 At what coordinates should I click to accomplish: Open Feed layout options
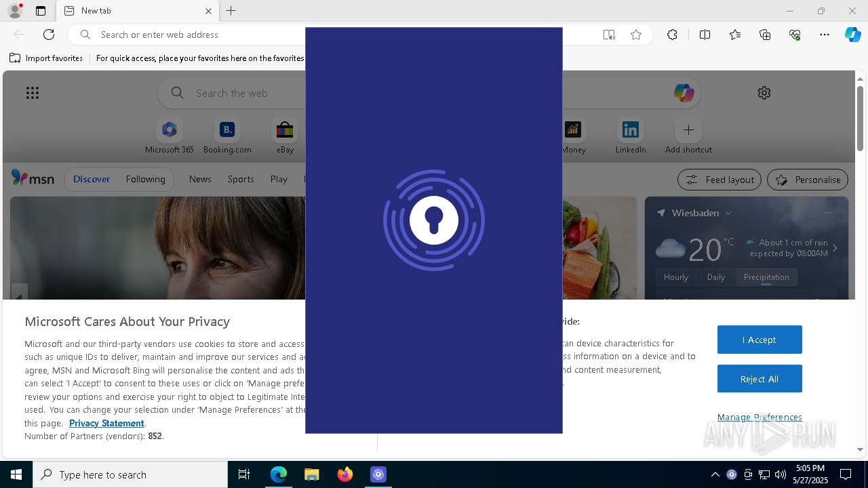click(x=719, y=180)
